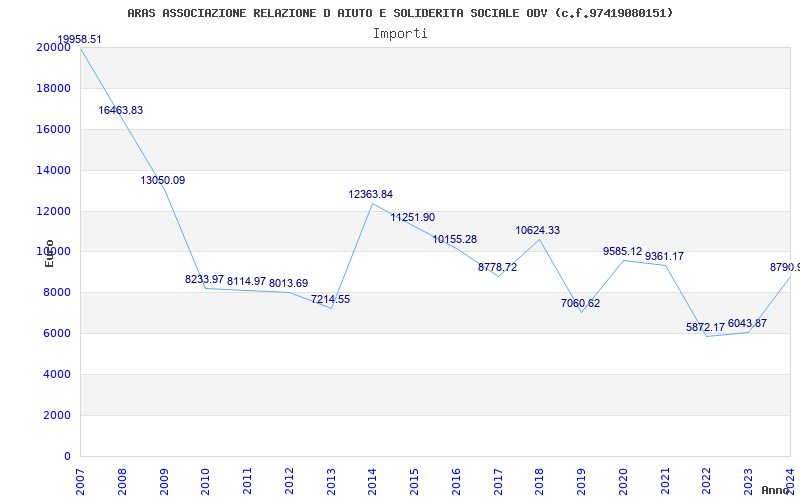Click the 18000 Euro axis value
Viewport: 800px width, 500px height.
53,88
